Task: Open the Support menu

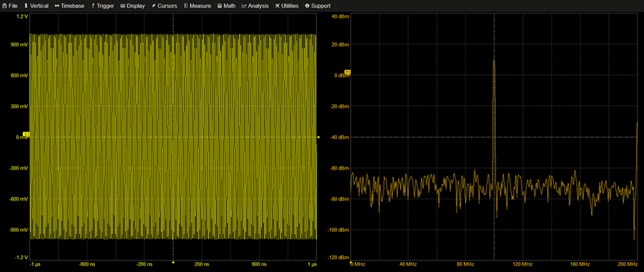Action: pos(318,6)
